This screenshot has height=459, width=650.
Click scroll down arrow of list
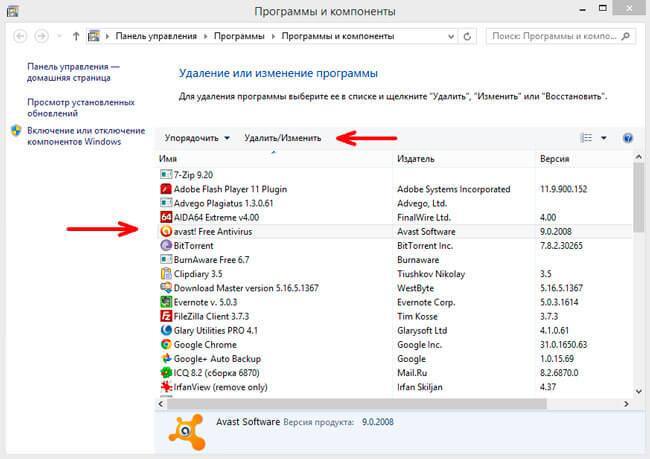click(x=638, y=391)
